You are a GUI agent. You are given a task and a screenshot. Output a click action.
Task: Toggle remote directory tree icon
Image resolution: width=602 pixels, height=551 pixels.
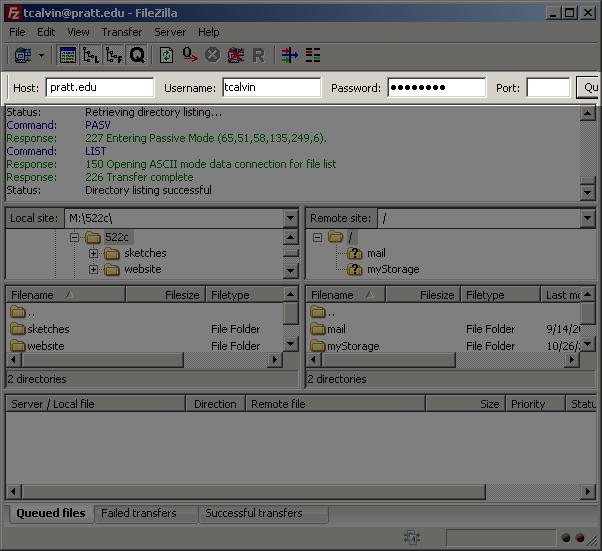point(114,56)
